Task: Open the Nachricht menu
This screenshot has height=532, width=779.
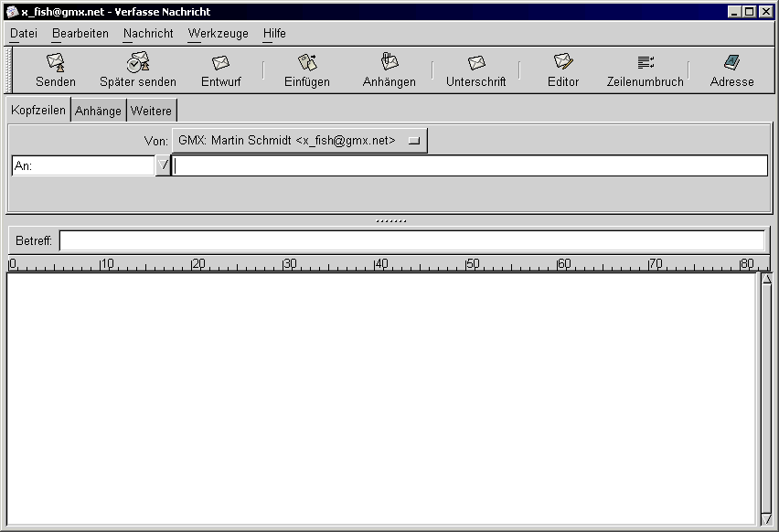Action: 148,33
